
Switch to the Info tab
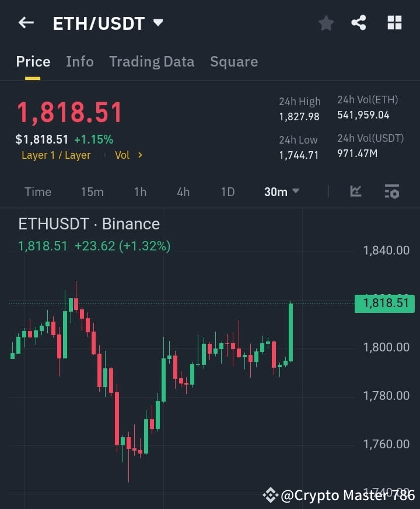point(79,61)
